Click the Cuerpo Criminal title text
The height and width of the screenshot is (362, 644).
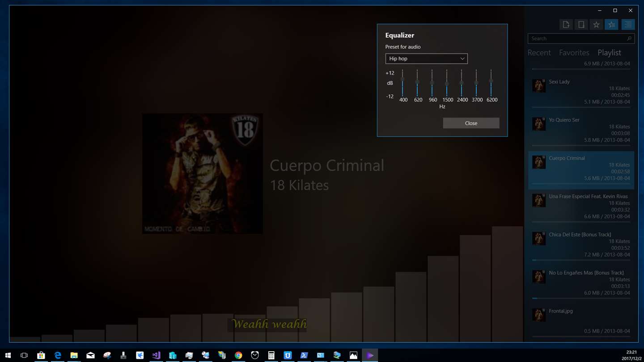(x=327, y=165)
